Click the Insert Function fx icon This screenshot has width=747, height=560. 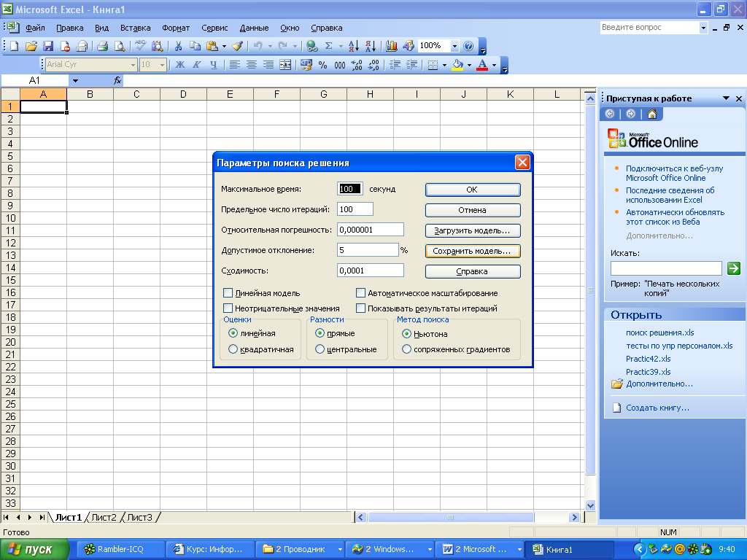tap(117, 80)
